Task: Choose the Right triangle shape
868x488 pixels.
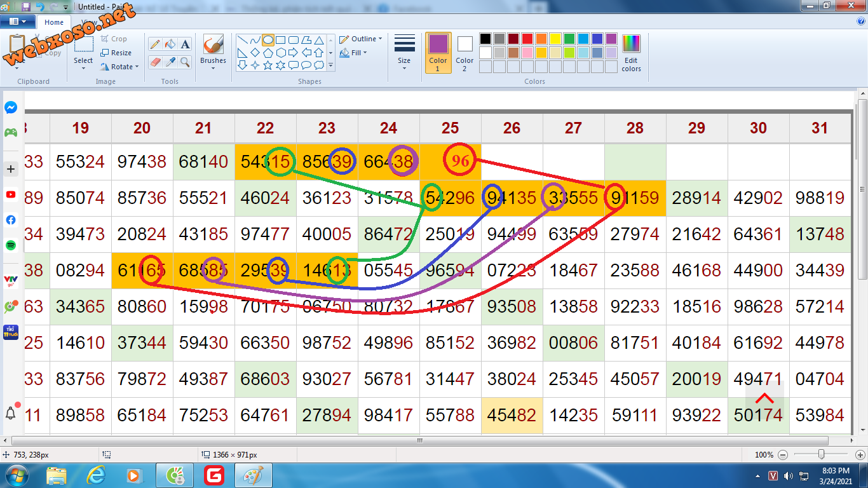Action: point(243,53)
